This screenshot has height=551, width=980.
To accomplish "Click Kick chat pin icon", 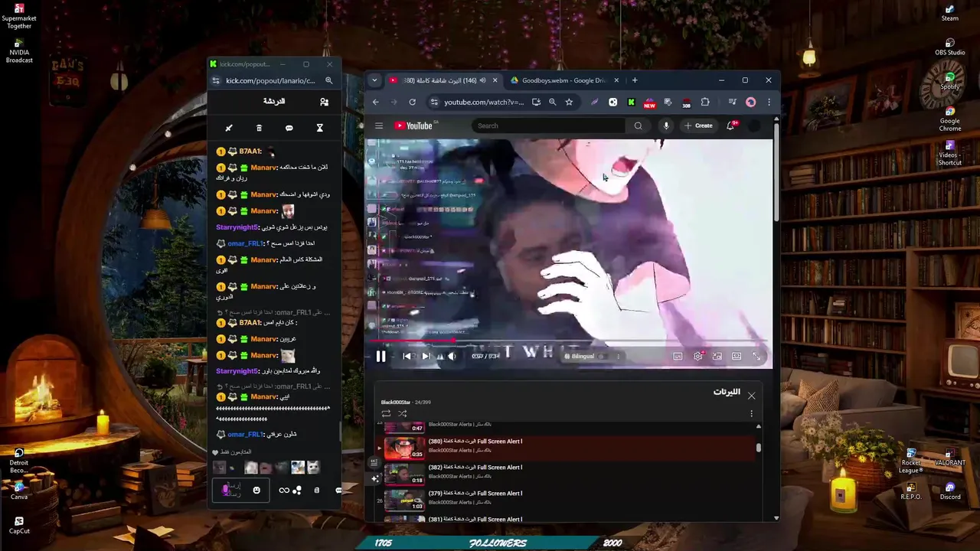I will 228,128.
